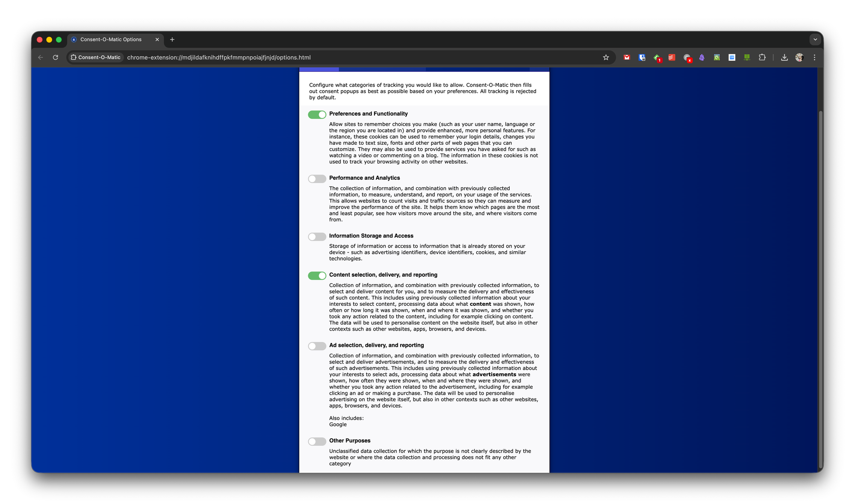
Task: Reload the options page
Action: 56,57
